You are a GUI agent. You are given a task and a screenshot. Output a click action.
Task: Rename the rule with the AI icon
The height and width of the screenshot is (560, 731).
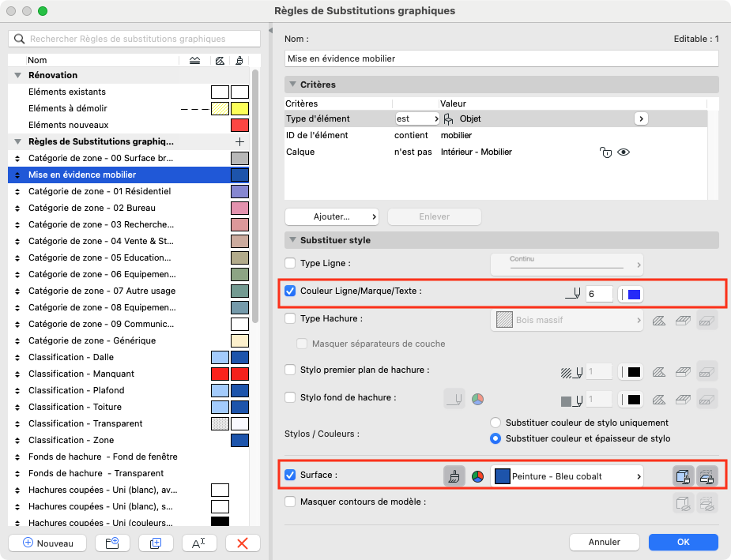pyautogui.click(x=198, y=543)
